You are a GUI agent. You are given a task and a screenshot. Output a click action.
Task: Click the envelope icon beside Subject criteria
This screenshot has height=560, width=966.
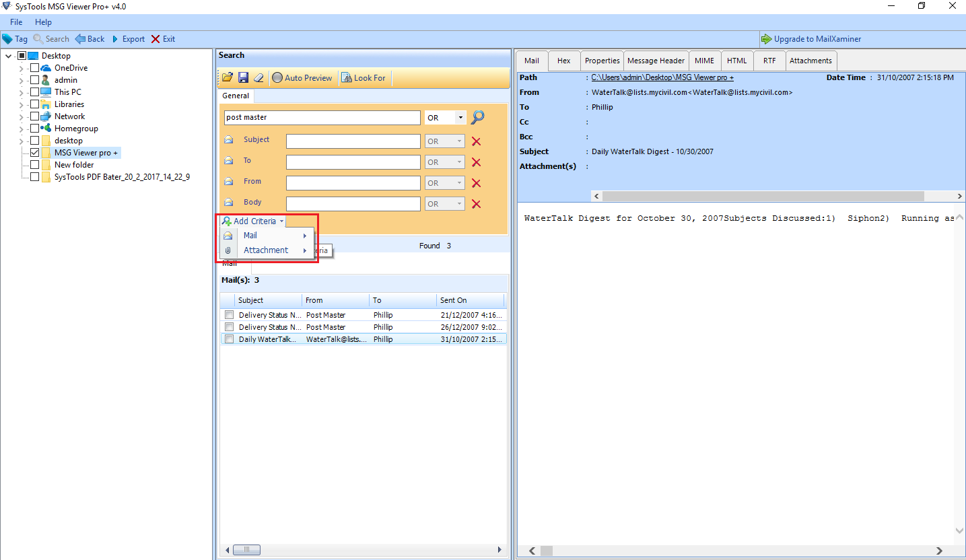(228, 140)
